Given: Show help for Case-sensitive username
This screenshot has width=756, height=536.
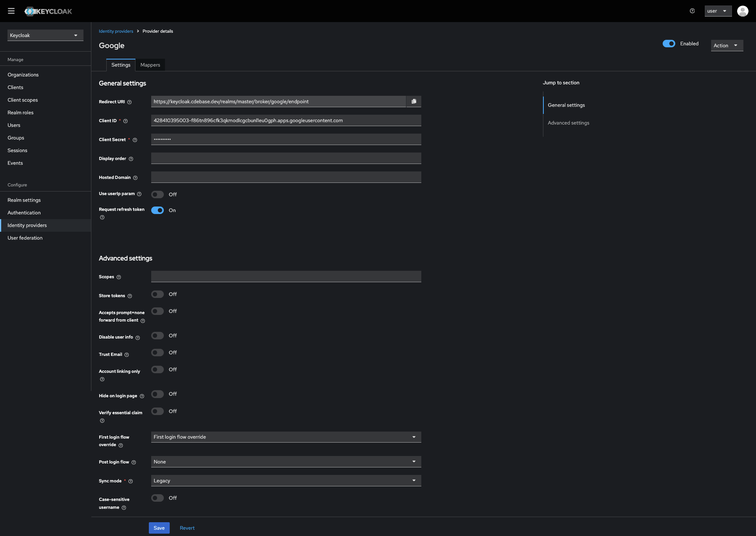Looking at the screenshot, I should pos(124,508).
